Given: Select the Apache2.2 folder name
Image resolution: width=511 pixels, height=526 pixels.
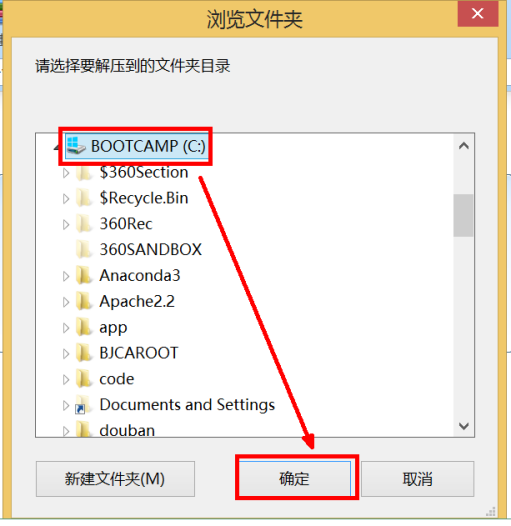Looking at the screenshot, I should (x=137, y=302).
